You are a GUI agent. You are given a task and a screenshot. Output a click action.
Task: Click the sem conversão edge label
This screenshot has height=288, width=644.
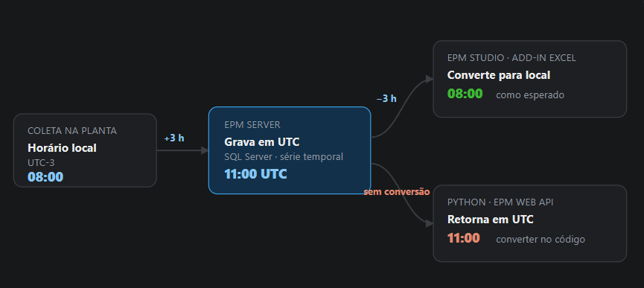[397, 191]
